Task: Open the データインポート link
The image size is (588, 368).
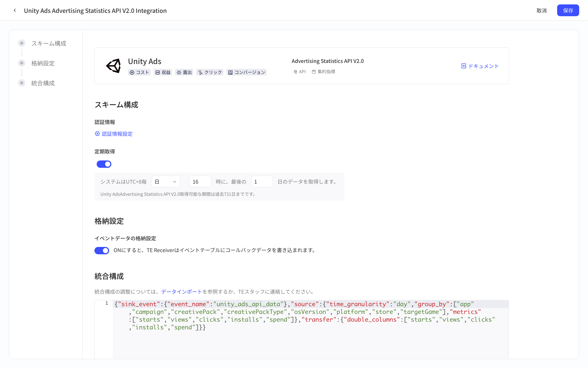Action: [x=182, y=292]
